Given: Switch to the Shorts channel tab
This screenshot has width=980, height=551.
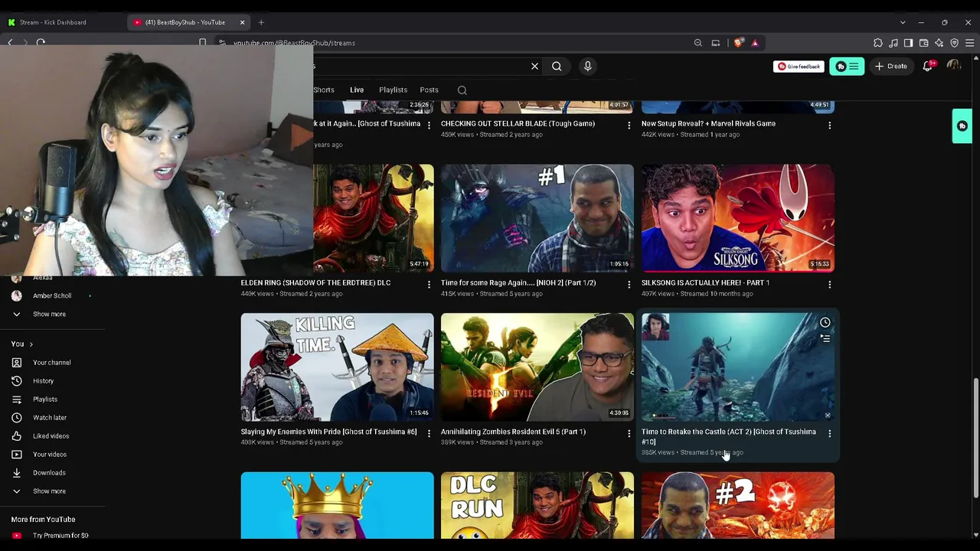Looking at the screenshot, I should [324, 90].
